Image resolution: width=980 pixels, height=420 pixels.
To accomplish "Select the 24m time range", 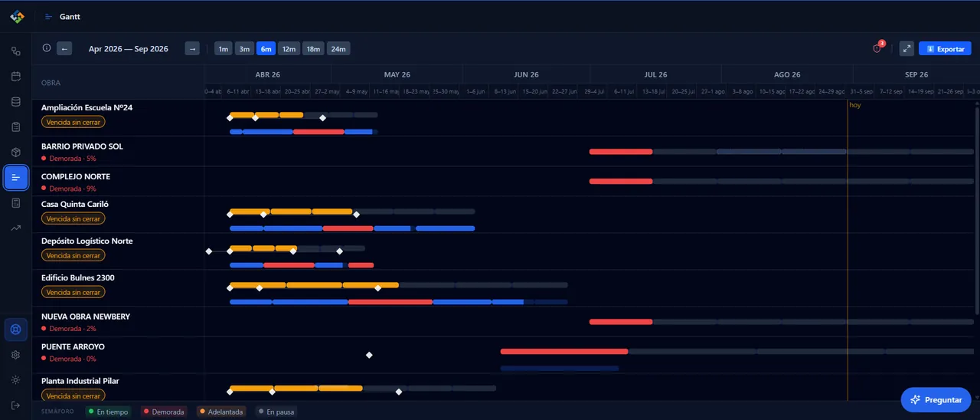I will click(x=338, y=49).
